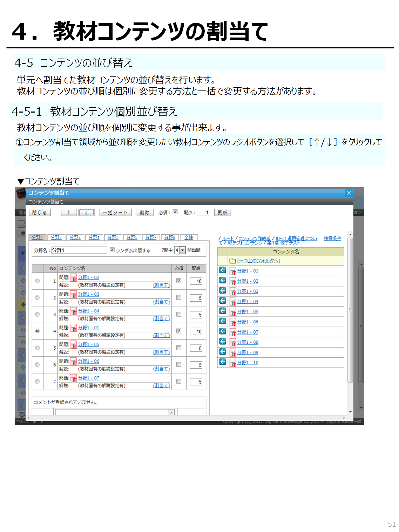Switch to the 分野2 tab
This screenshot has height=532, width=399.
click(56, 237)
